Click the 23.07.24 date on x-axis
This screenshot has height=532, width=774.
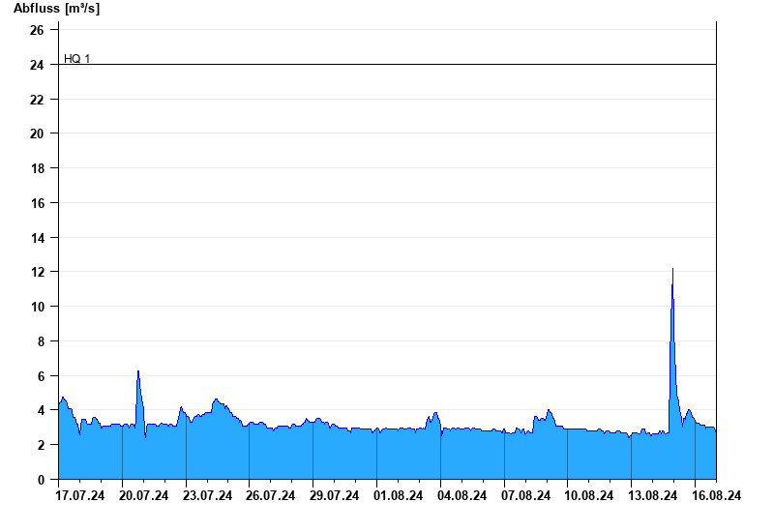208,496
